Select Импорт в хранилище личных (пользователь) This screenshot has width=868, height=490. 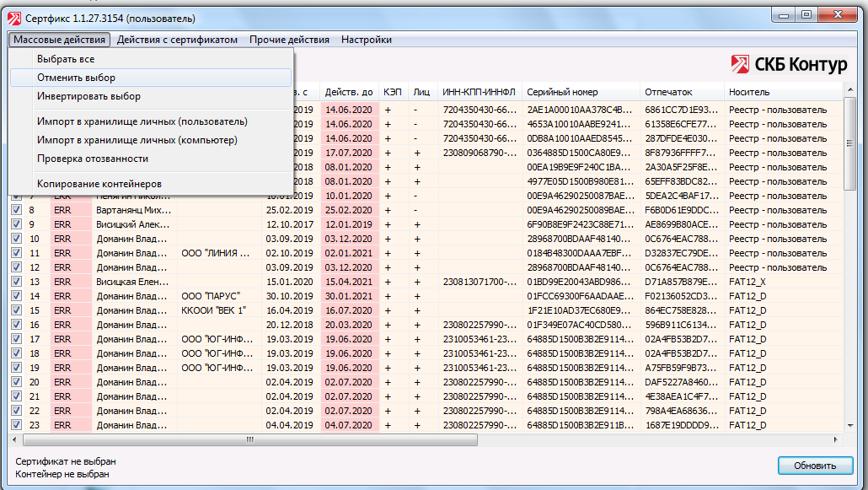click(151, 121)
